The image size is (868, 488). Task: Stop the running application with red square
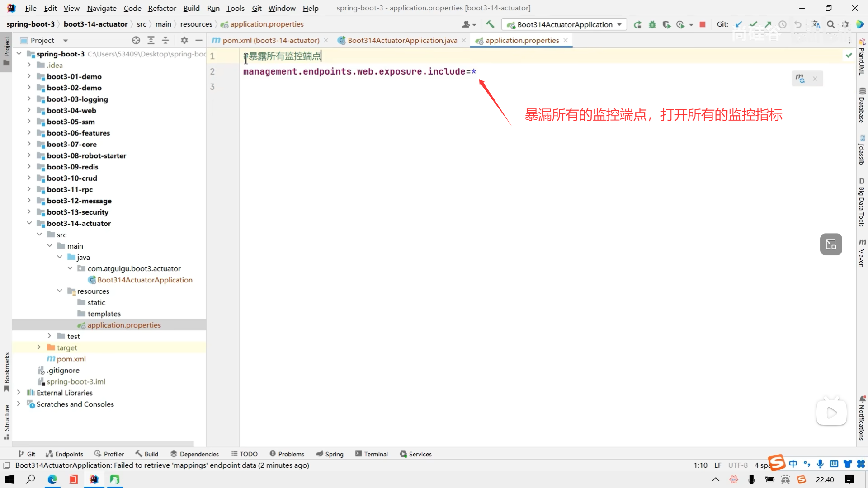pos(702,24)
